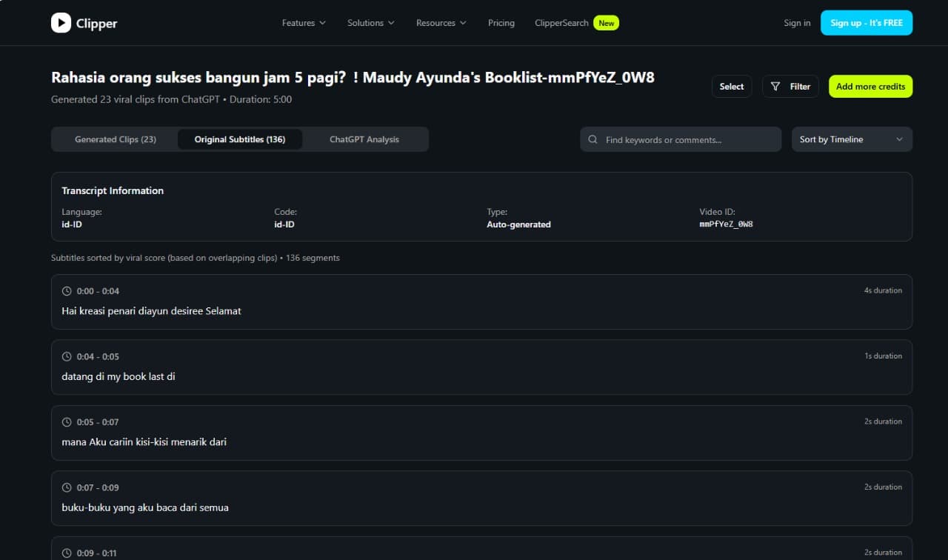This screenshot has width=948, height=560.
Task: Expand the Features menu
Action: coord(304,23)
